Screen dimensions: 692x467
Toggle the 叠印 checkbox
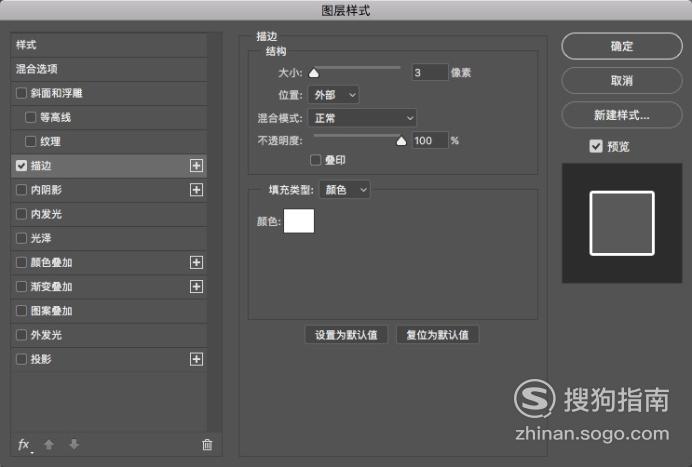point(316,160)
